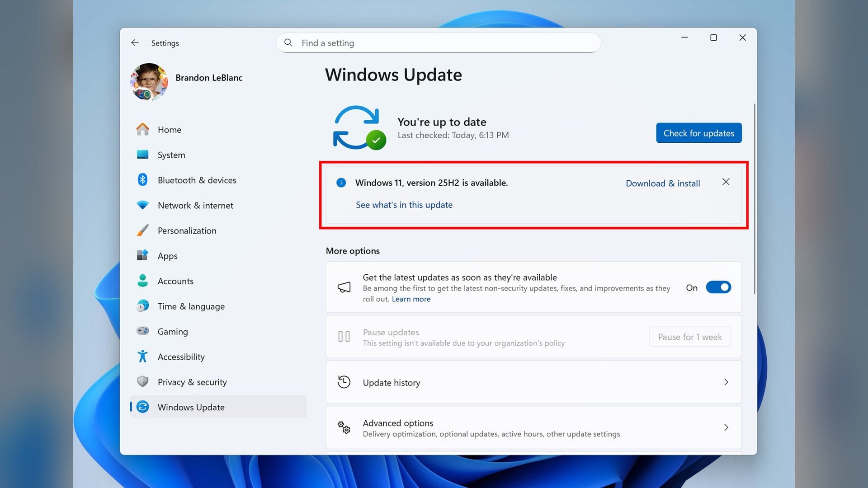The height and width of the screenshot is (488, 868).
Task: Click the megaphone icon for latest updates
Action: click(x=344, y=287)
